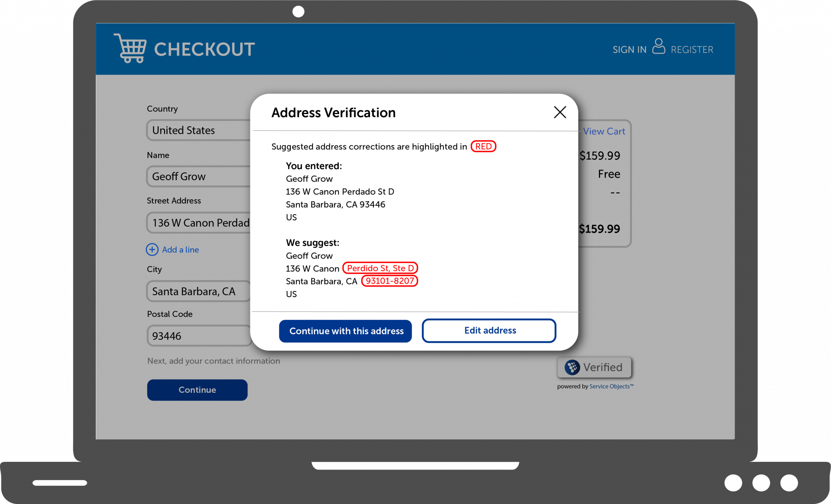Image resolution: width=831 pixels, height=504 pixels.
Task: Open the Service Objects link below Verified
Action: pos(611,386)
